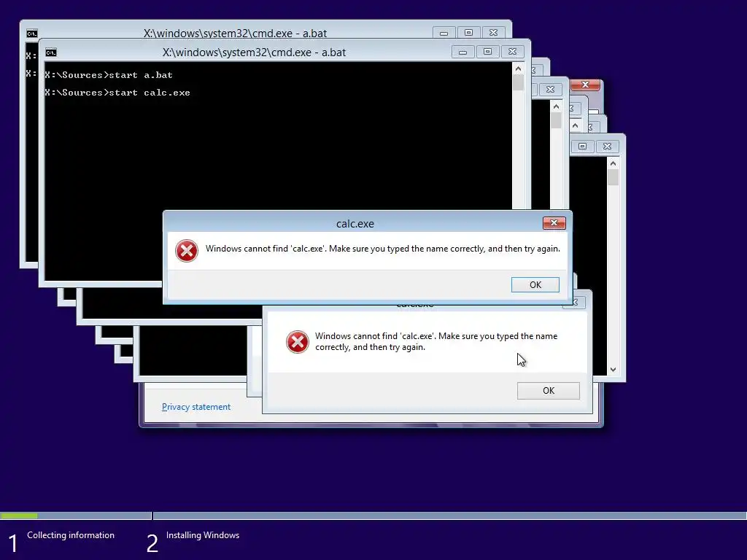Screen dimensions: 747x560
Task: Click the 'Collecting information' step label
Action: (71, 534)
